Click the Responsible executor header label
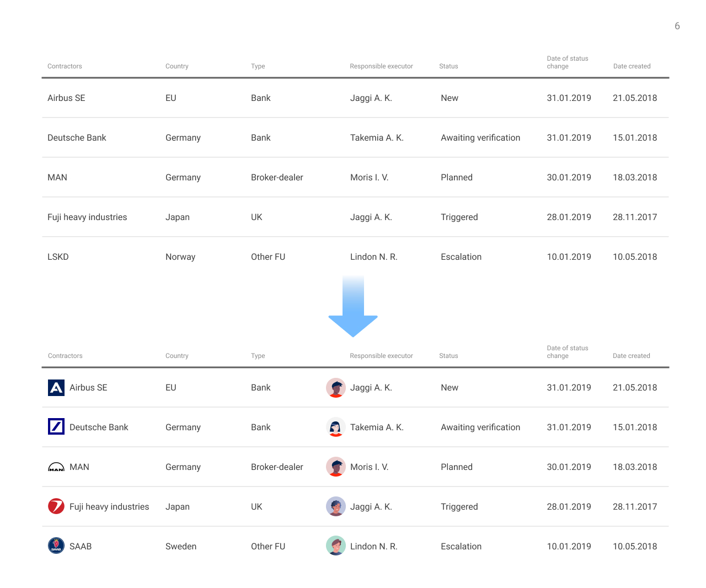The height and width of the screenshot is (588, 706). pyautogui.click(x=381, y=66)
